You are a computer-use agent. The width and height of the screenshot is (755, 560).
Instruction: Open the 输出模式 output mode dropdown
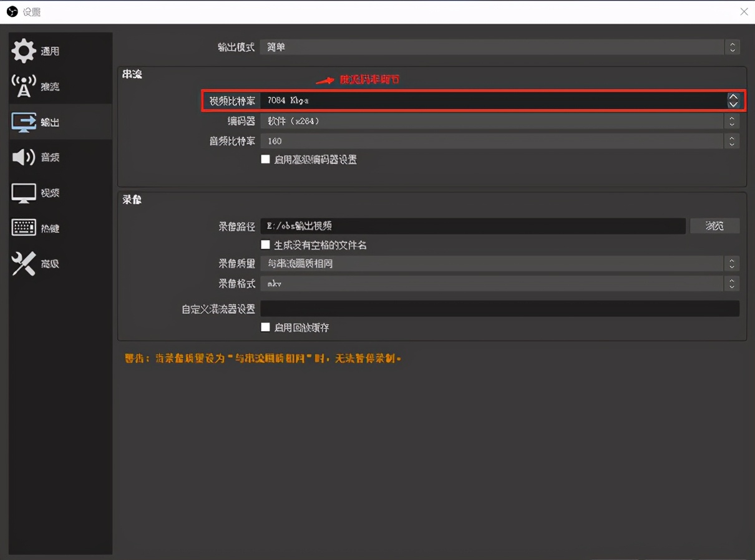click(731, 46)
